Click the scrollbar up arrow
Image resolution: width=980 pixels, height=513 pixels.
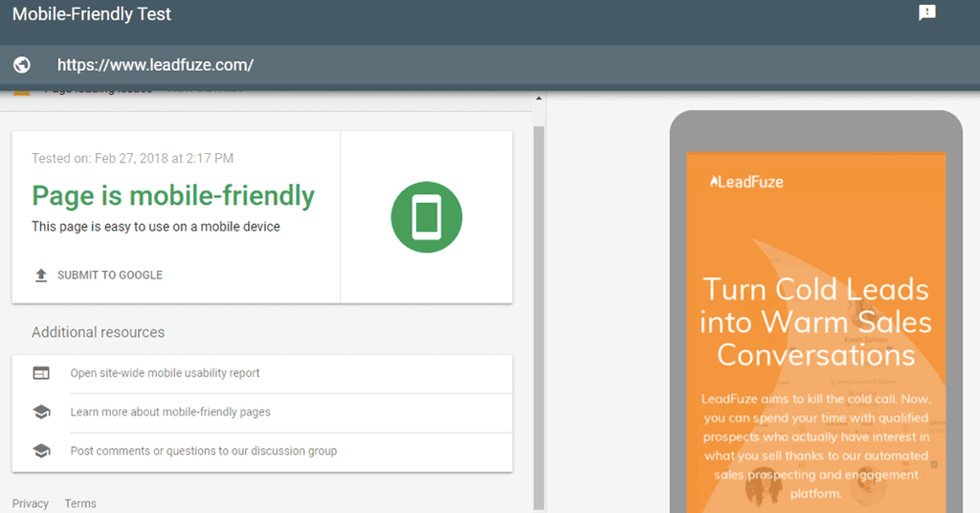[539, 98]
